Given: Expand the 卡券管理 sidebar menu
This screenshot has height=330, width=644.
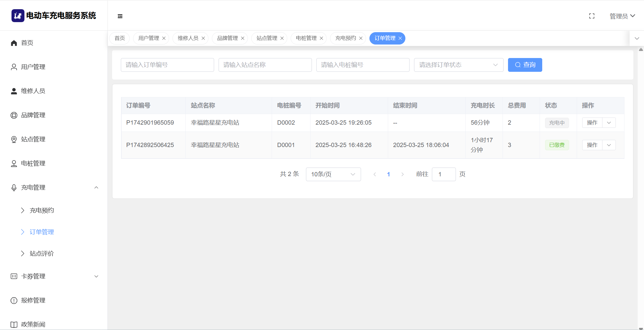Looking at the screenshot, I should coord(96,276).
